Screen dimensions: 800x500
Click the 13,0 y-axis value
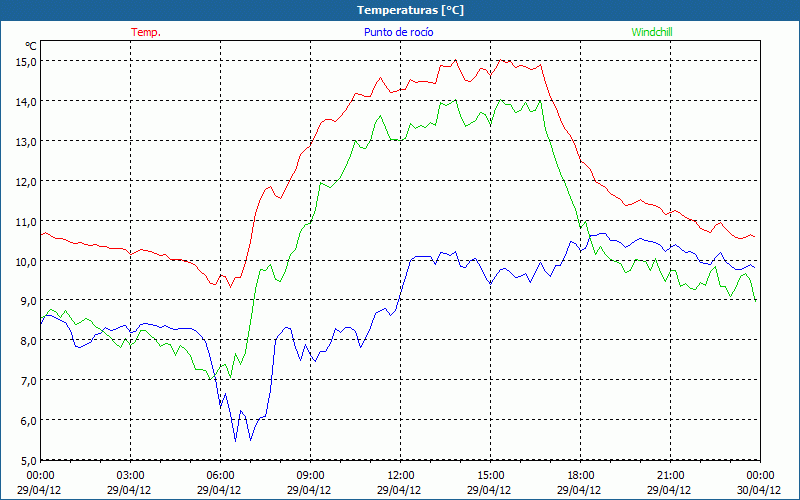(x=26, y=142)
